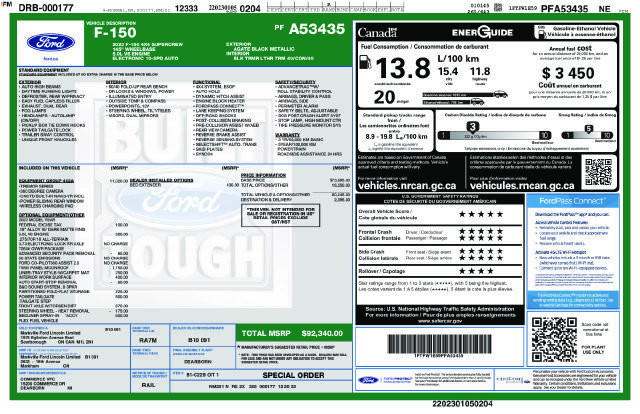Click the PFA53435 code at the top right

[564, 9]
